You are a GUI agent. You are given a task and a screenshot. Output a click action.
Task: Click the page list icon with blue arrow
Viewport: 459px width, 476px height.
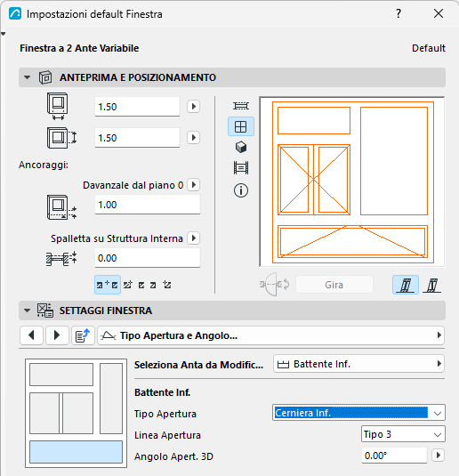[x=83, y=335]
